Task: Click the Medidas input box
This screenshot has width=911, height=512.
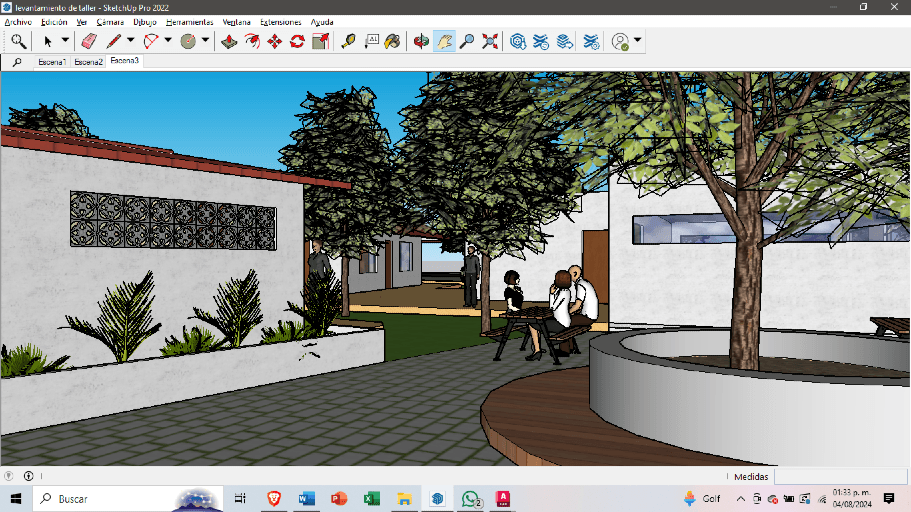Action: click(x=840, y=477)
